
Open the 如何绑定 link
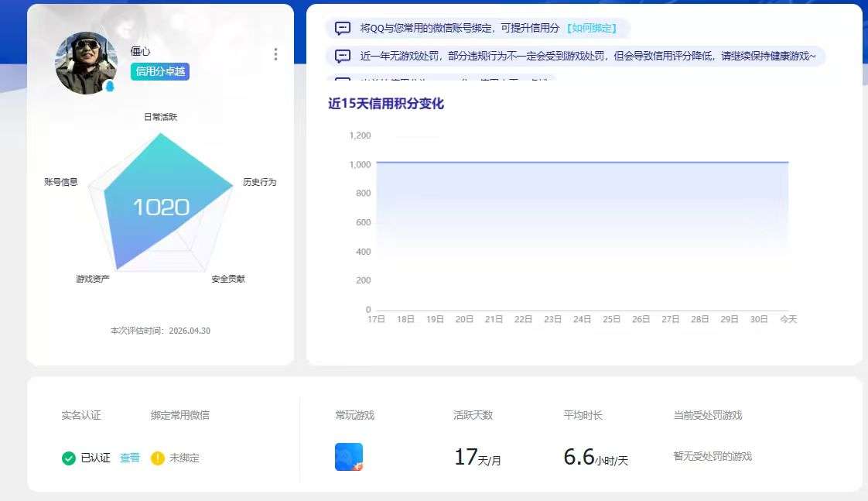(x=592, y=28)
